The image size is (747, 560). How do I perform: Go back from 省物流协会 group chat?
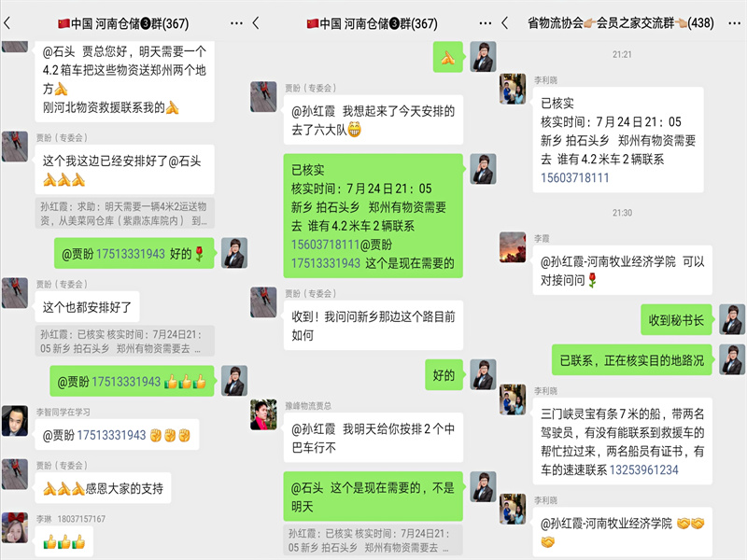[505, 22]
